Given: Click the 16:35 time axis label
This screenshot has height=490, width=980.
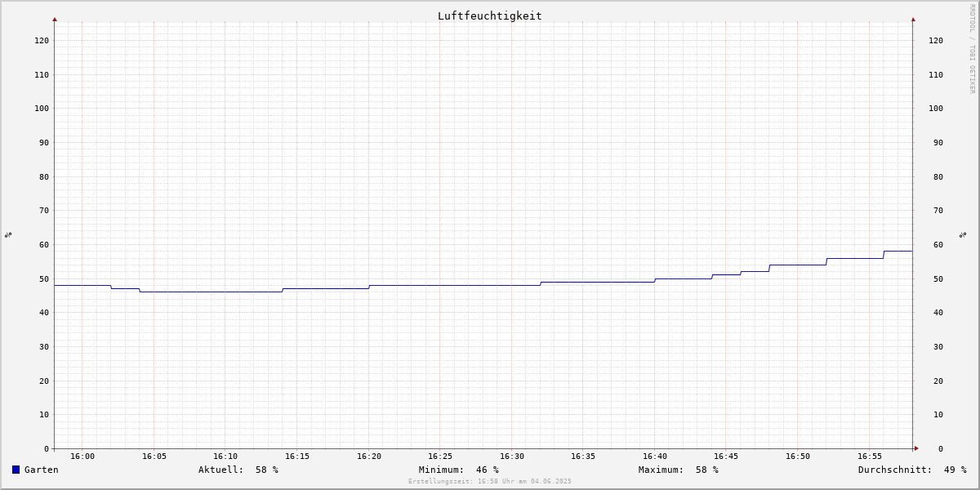Looking at the screenshot, I should click(583, 457).
